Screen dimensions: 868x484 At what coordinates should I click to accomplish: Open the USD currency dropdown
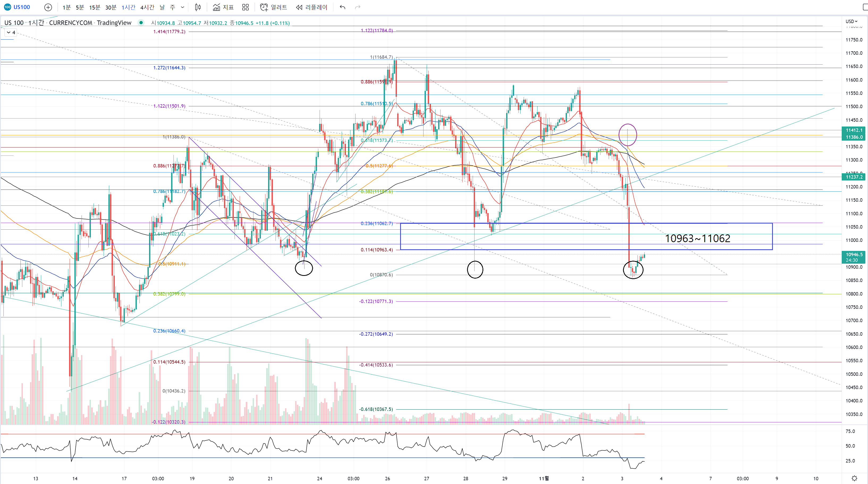(x=851, y=21)
